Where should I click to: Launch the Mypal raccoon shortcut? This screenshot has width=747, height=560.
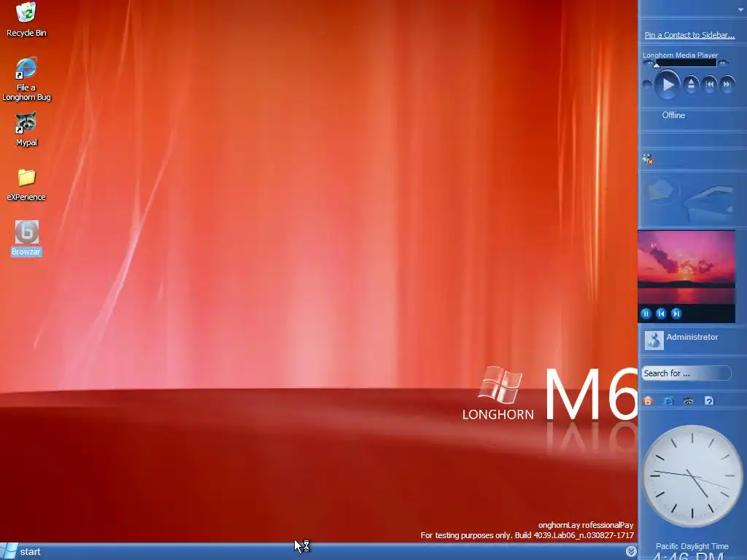pos(26,130)
